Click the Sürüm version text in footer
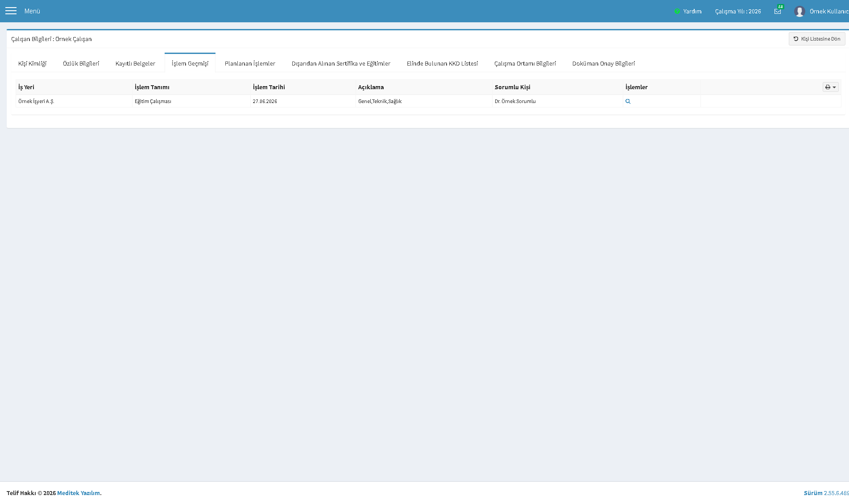 826,493
